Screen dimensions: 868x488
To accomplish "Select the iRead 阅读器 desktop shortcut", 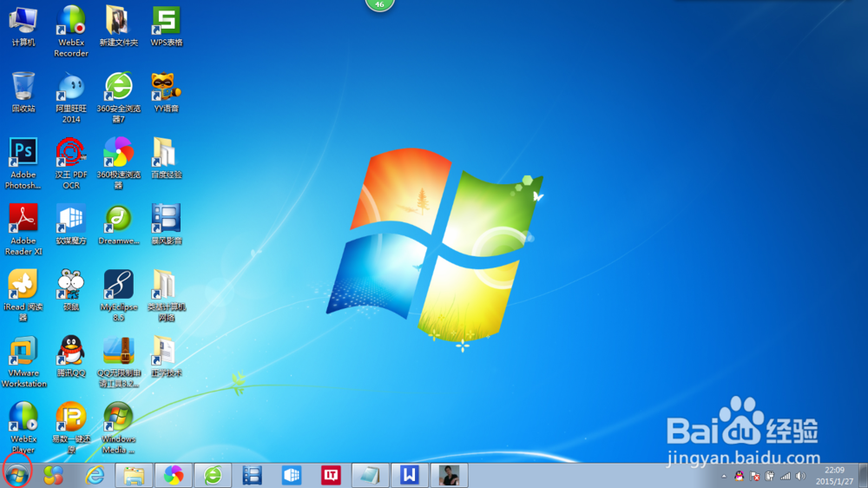I will [23, 296].
